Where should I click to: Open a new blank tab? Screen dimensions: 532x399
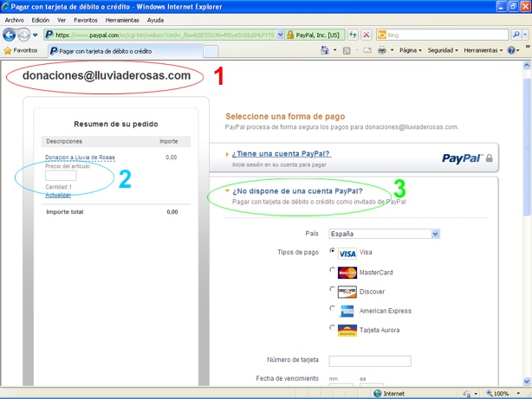pos(211,52)
